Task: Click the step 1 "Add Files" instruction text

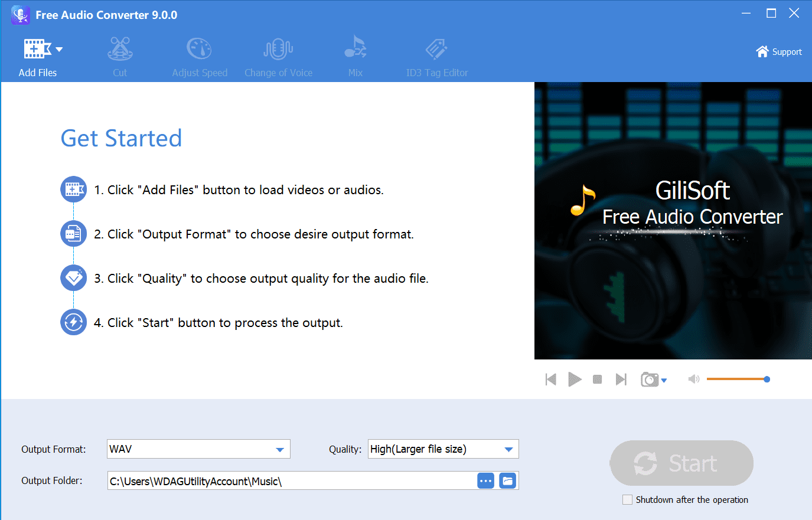Action: [x=239, y=190]
